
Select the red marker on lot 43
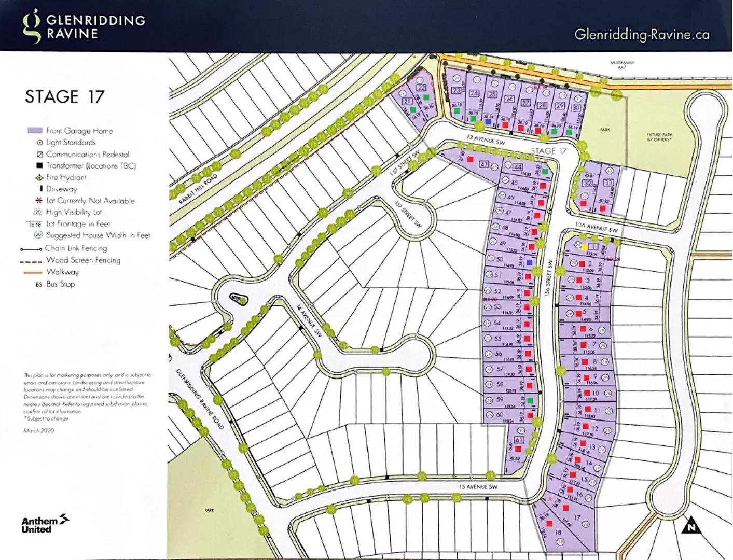point(471,160)
